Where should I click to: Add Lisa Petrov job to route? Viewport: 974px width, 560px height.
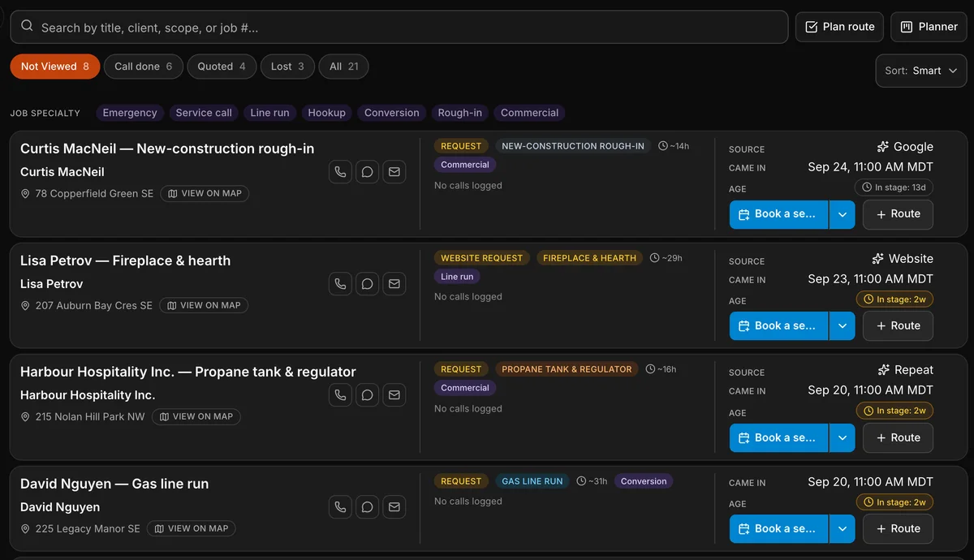click(x=898, y=326)
